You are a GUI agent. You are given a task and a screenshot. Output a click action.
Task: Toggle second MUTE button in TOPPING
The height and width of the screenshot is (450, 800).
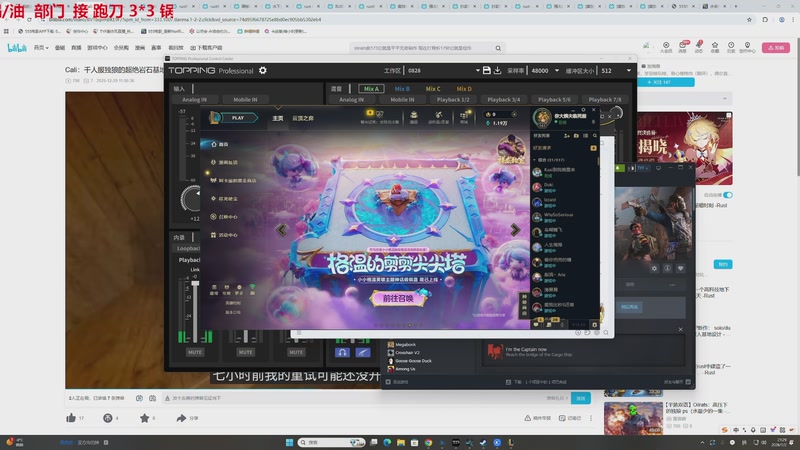pos(245,352)
